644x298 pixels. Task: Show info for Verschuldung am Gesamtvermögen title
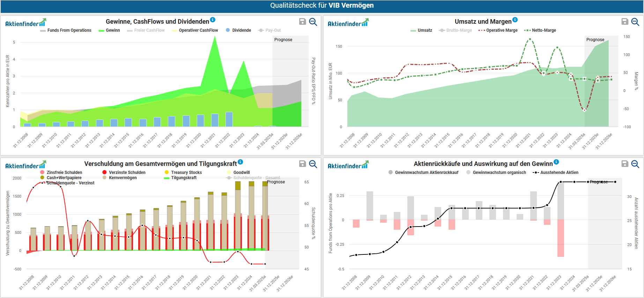[x=240, y=162]
